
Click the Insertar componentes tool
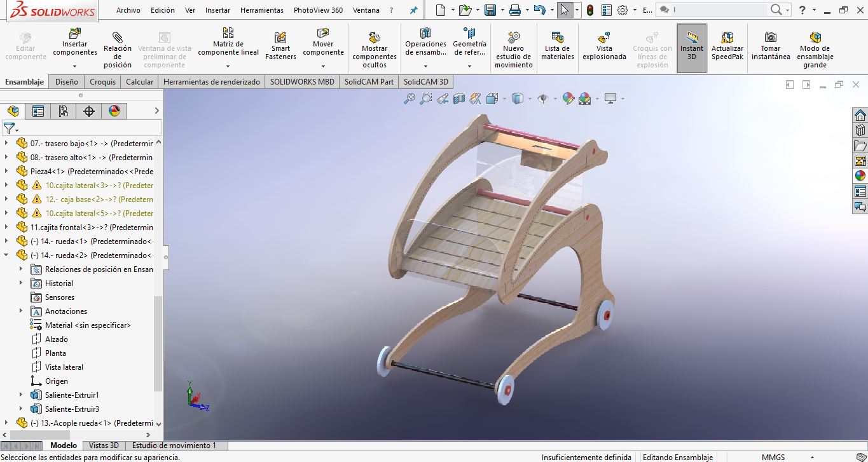click(75, 43)
